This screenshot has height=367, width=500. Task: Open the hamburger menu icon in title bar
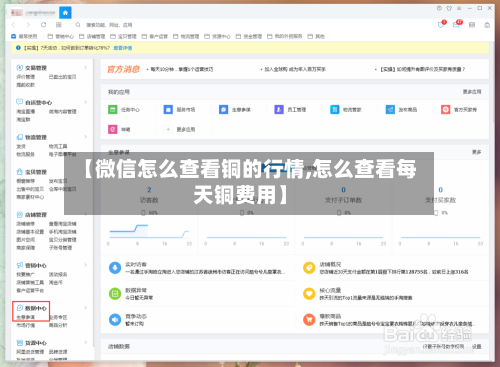[x=459, y=8]
